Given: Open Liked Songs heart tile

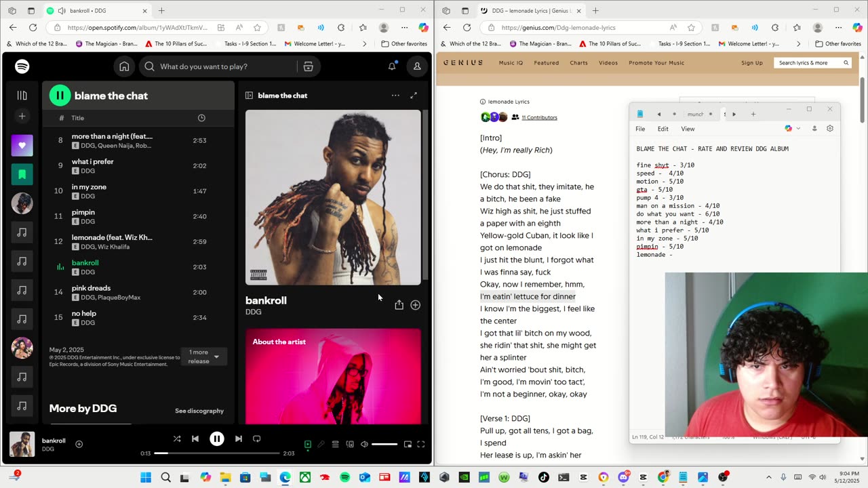Looking at the screenshot, I should pyautogui.click(x=22, y=145).
